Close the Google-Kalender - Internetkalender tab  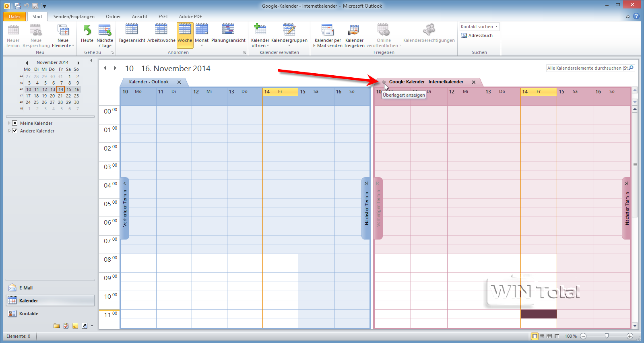(x=474, y=82)
